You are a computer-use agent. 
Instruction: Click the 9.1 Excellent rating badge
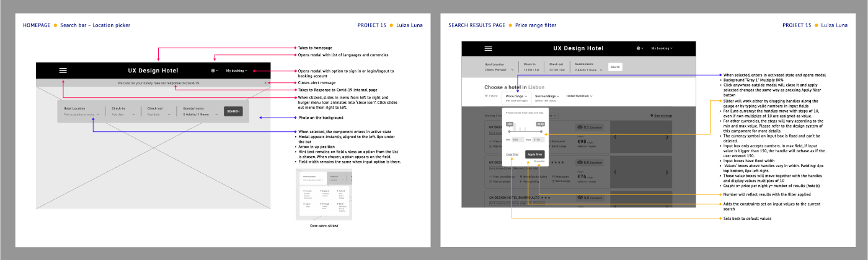[589, 126]
